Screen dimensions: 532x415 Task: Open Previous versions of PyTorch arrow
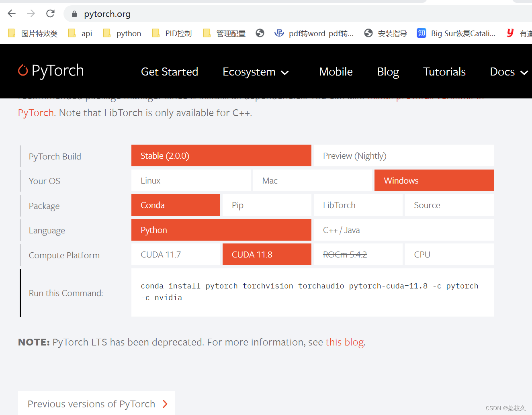(165, 404)
